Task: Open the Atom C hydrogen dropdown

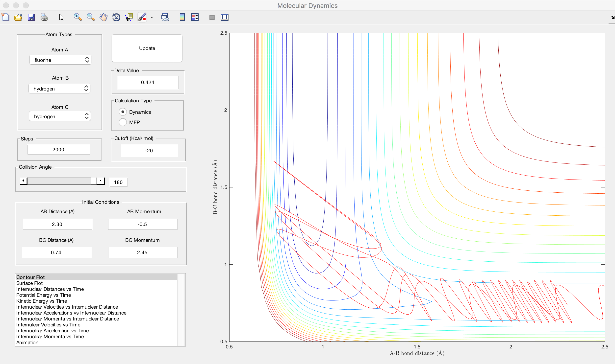Action: (x=60, y=116)
